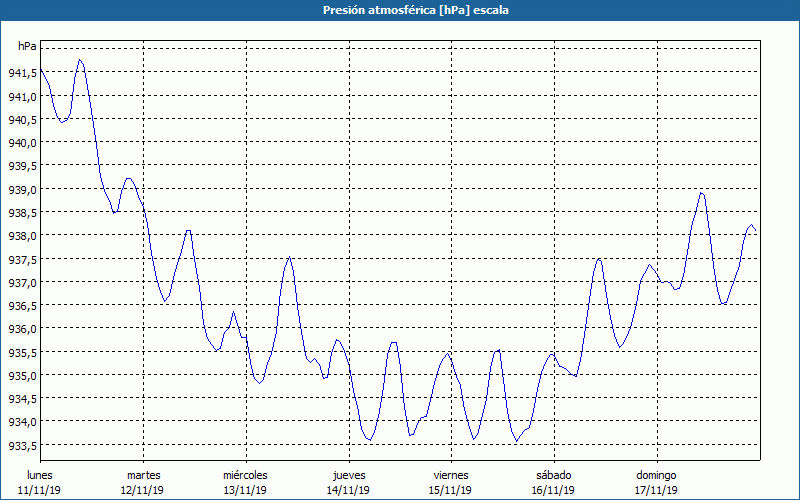Image resolution: width=800 pixels, height=500 pixels.
Task: Click the 941,5 axis value
Action: pos(22,73)
